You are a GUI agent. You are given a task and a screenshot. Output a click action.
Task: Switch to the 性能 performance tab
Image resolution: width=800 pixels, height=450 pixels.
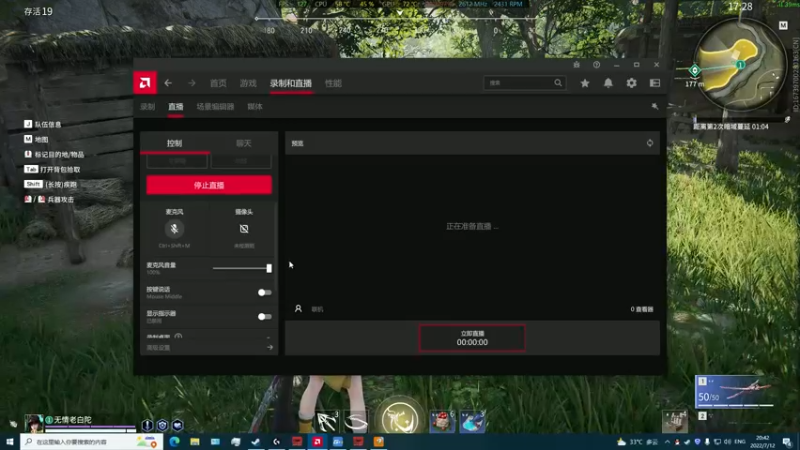tap(333, 83)
